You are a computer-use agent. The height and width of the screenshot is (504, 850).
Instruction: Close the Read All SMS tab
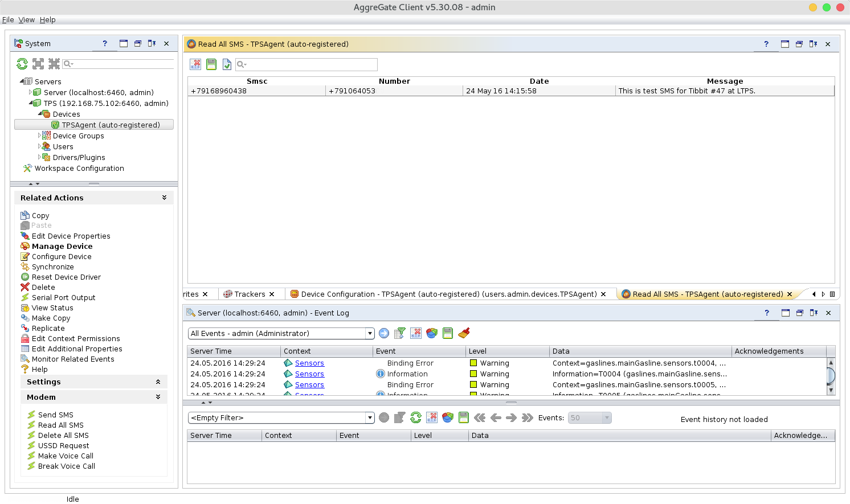pos(790,294)
